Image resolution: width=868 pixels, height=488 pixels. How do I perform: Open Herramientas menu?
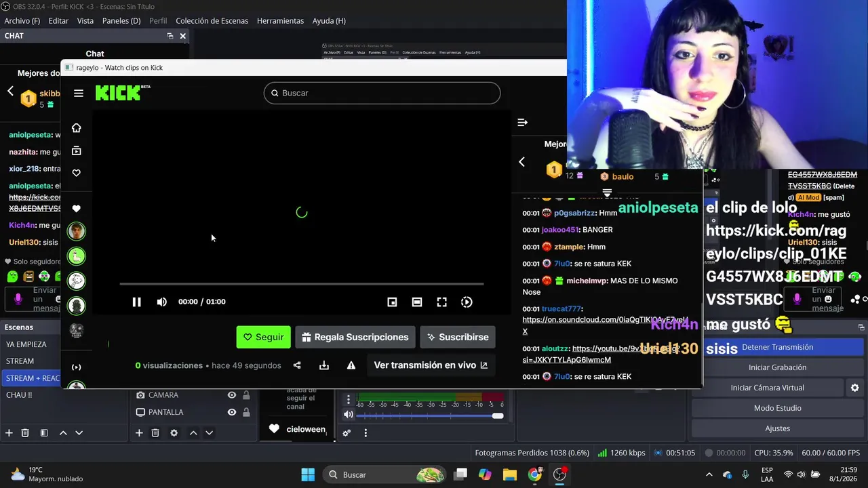point(280,21)
